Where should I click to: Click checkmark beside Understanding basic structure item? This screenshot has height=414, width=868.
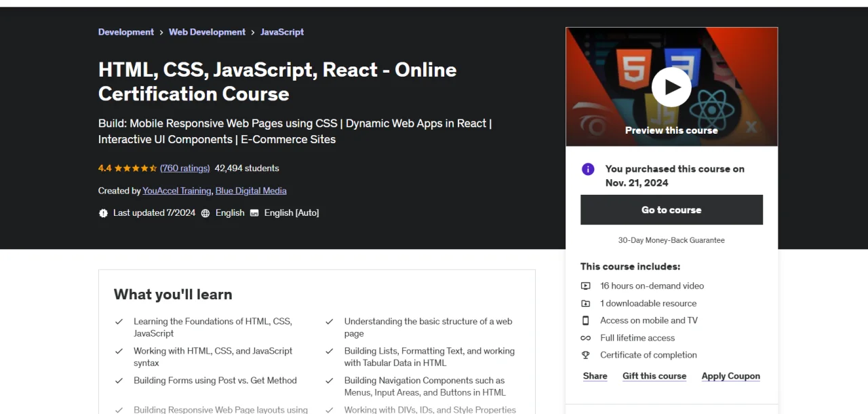[x=330, y=322]
